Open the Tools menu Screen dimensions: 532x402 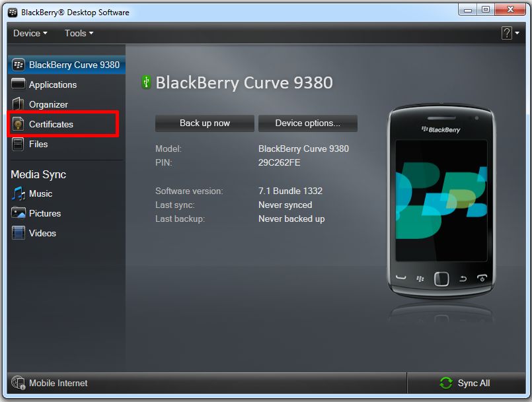click(x=79, y=33)
